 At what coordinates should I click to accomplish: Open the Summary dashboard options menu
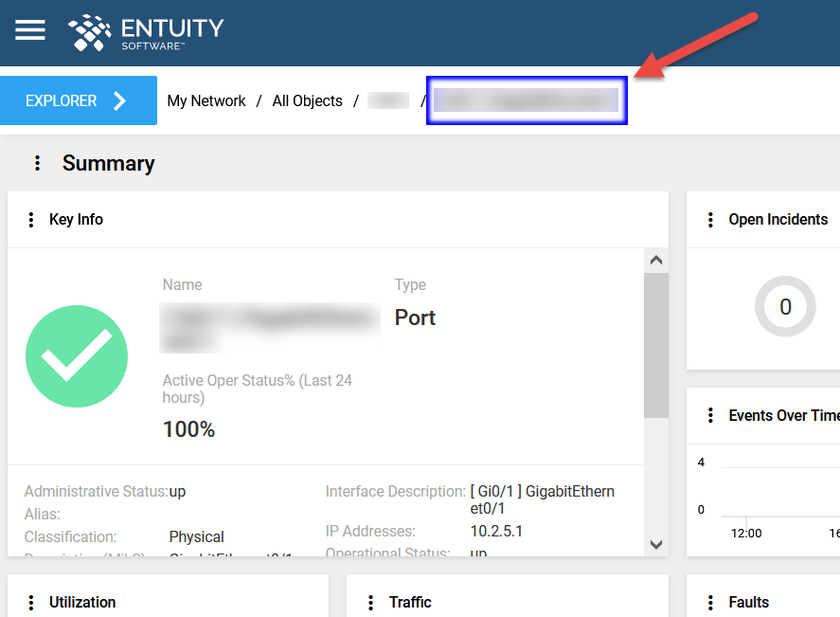(x=37, y=163)
